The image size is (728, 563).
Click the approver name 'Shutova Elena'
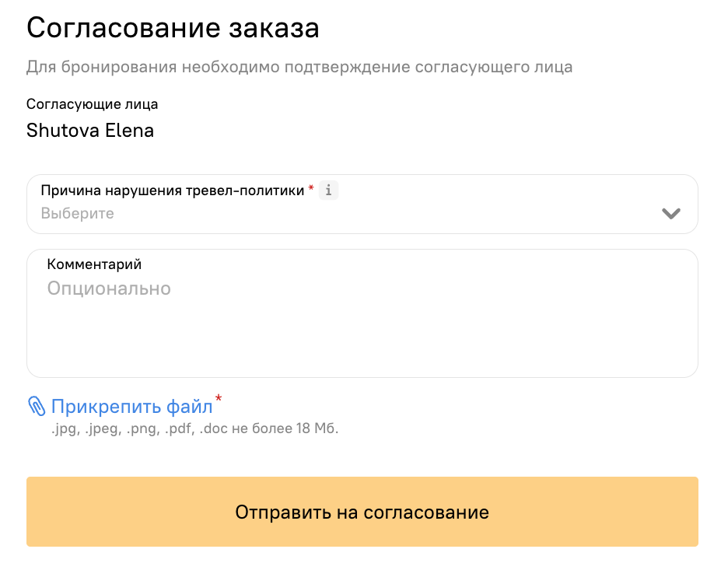[x=90, y=131]
